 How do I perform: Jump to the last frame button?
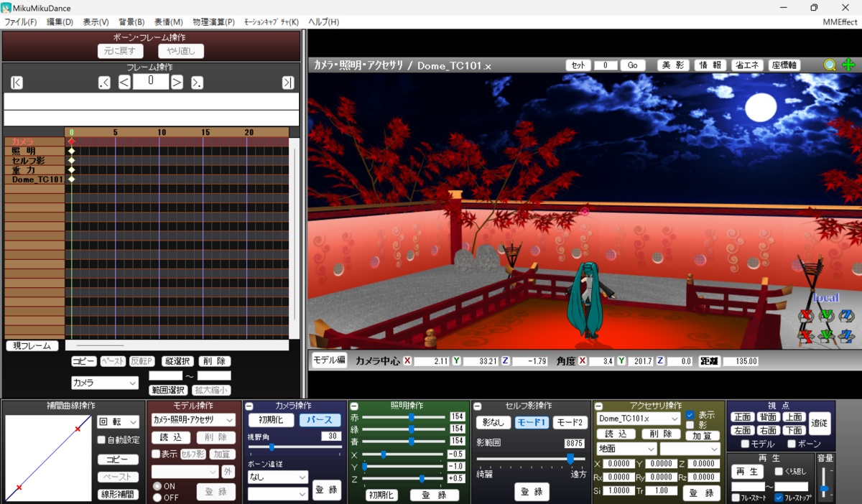point(288,83)
